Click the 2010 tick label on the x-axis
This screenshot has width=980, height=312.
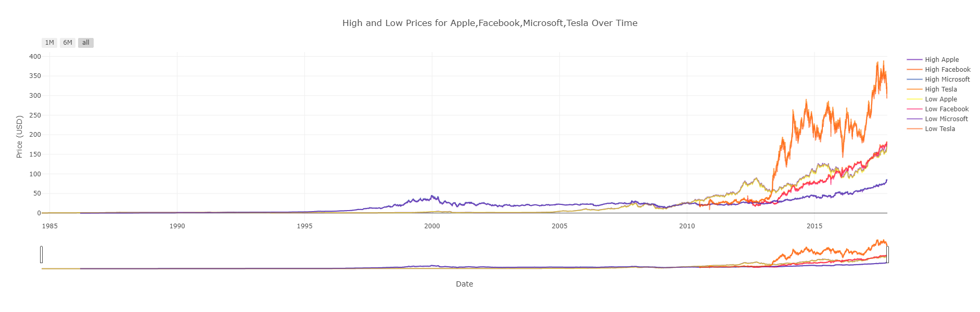[687, 226]
